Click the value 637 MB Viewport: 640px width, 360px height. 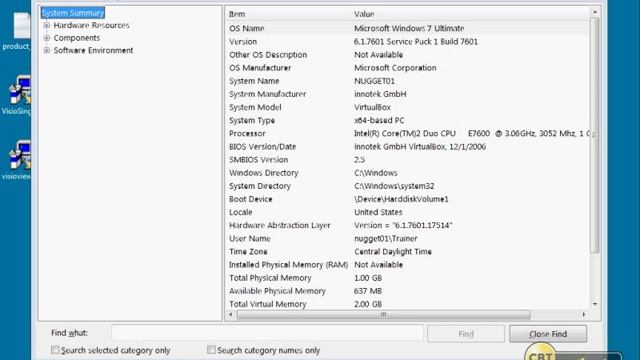pos(368,291)
